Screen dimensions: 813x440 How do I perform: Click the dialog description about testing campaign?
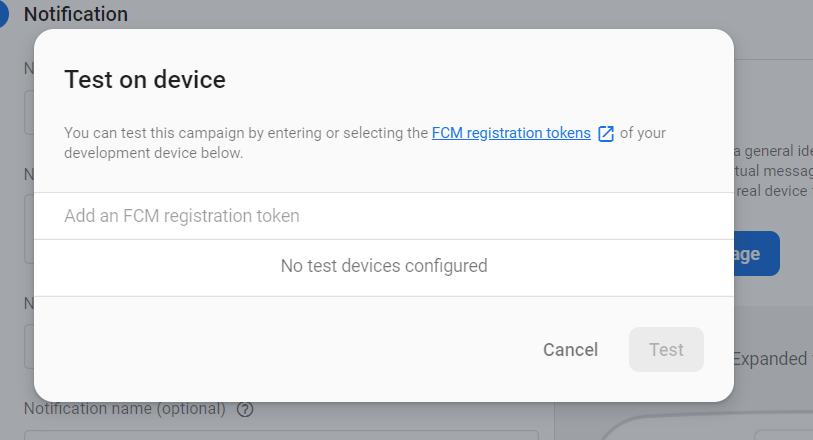click(365, 143)
